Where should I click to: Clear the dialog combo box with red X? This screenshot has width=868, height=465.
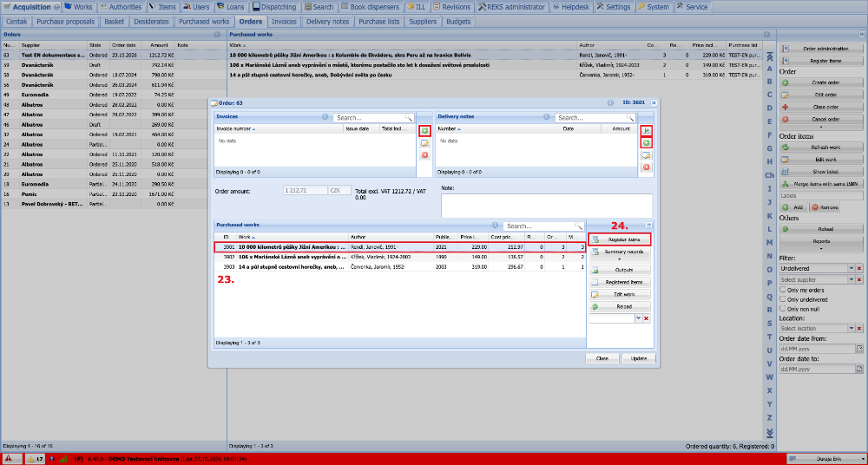pos(646,318)
